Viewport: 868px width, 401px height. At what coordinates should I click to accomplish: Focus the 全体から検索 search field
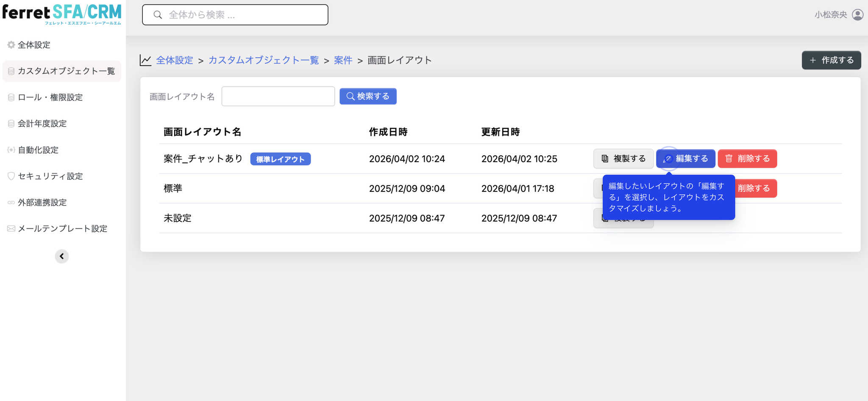tap(235, 15)
